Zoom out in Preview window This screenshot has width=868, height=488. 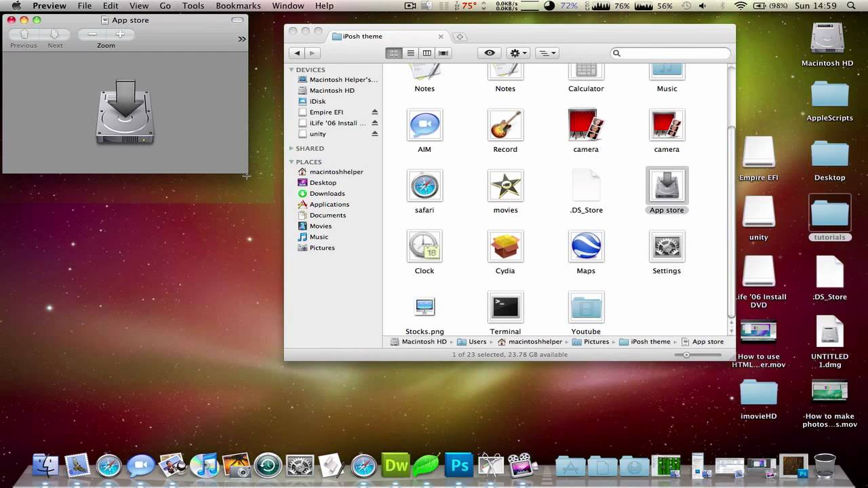pyautogui.click(x=92, y=34)
